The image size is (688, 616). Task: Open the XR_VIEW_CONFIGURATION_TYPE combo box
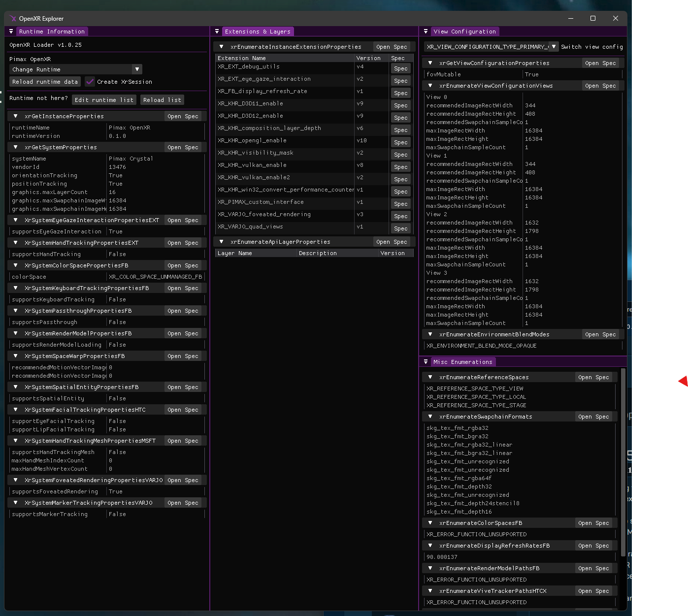pos(554,47)
